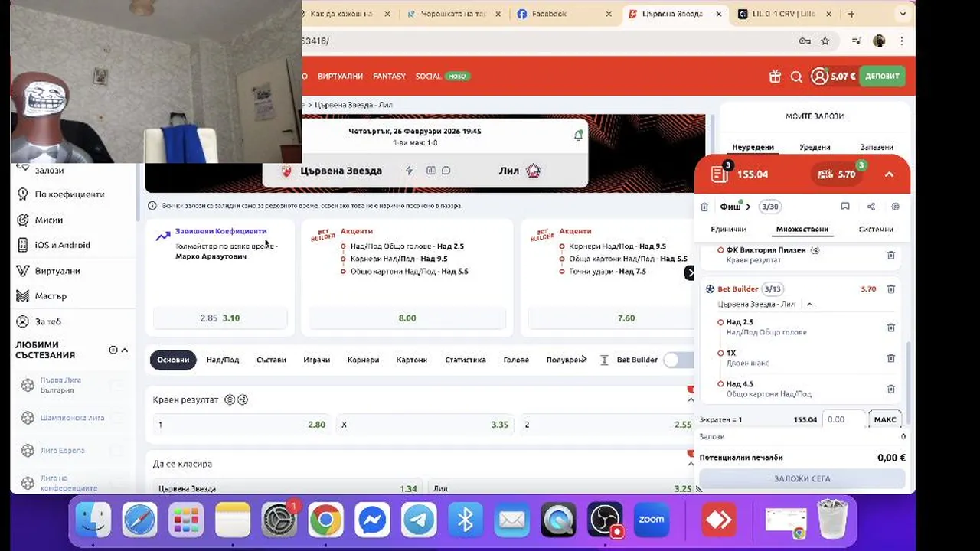Collapse Любими състезания section
980x551 pixels.
click(x=125, y=350)
